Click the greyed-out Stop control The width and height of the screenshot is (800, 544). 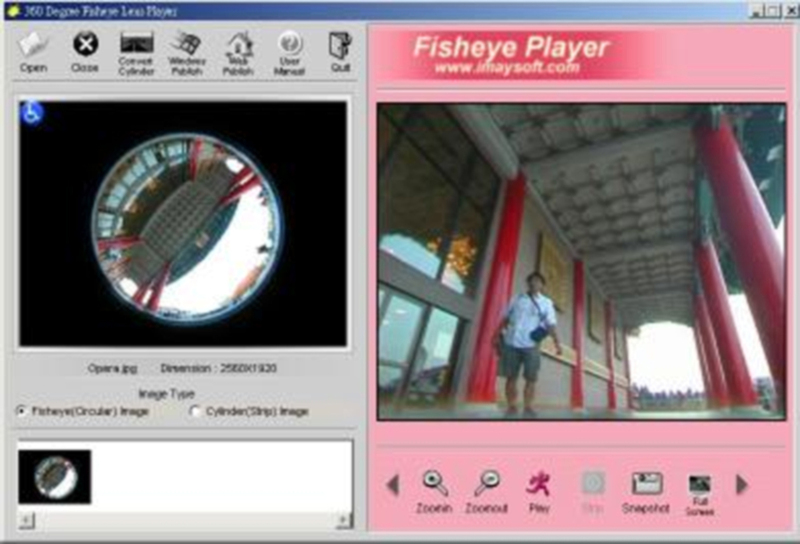(592, 492)
